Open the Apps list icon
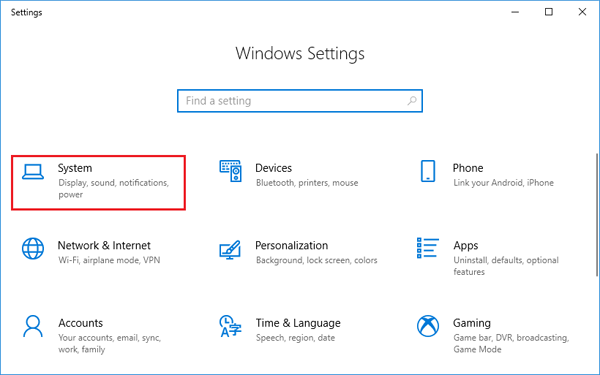 427,248
